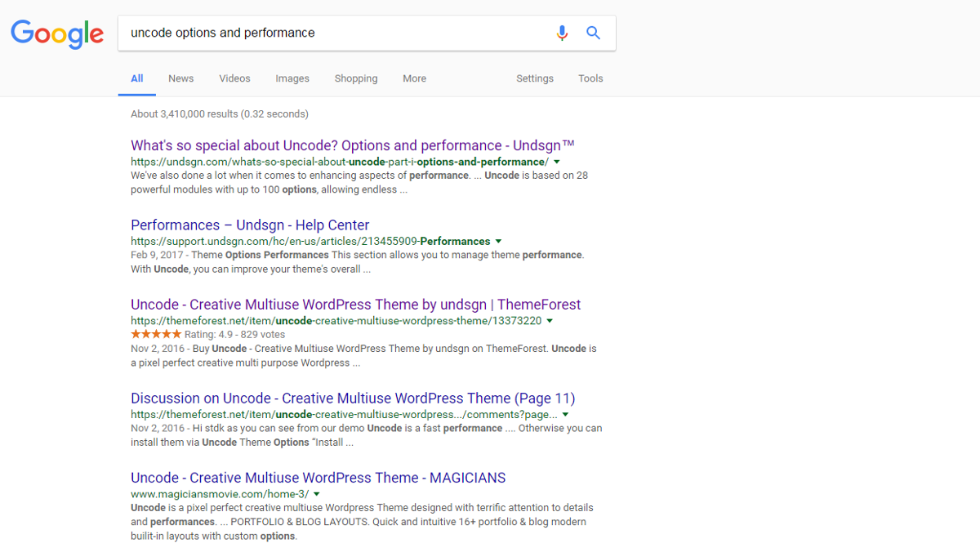Submit search with the magnifying glass icon
980x552 pixels.
pos(594,33)
